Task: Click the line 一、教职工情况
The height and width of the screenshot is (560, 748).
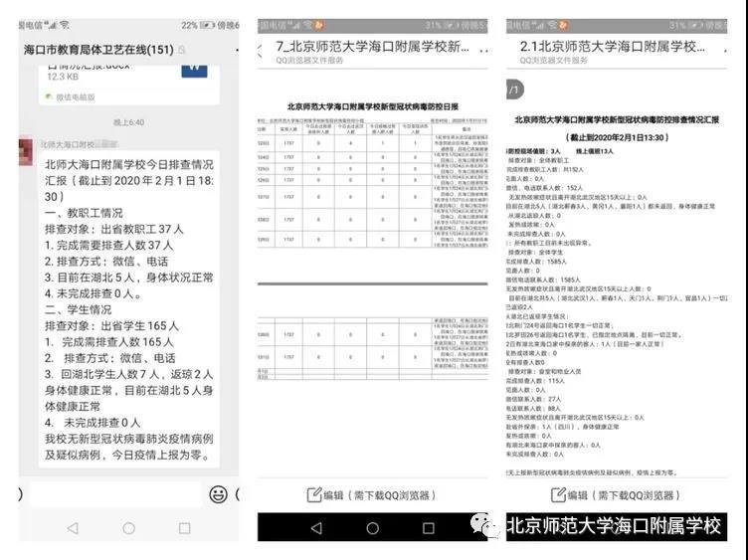Action: coord(84,213)
